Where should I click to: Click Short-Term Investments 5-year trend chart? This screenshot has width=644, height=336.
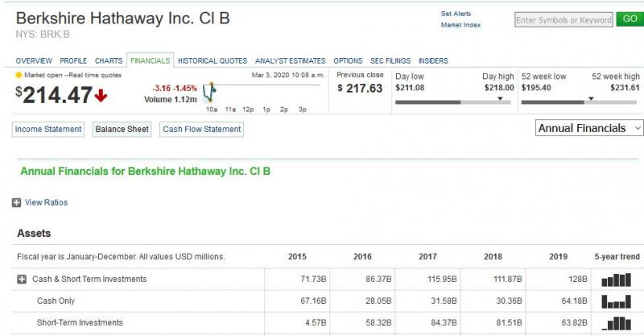[x=616, y=323]
